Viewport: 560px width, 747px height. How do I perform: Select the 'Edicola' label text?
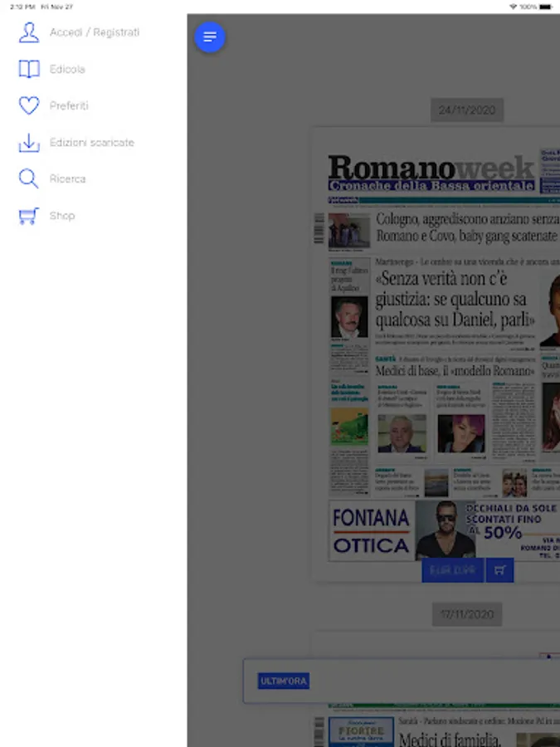[67, 69]
